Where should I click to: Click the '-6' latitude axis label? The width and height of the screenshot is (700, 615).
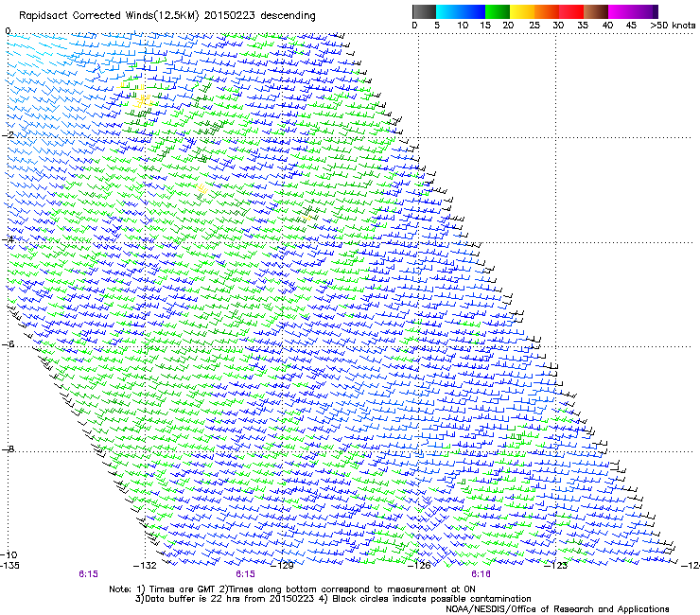(x=7, y=344)
